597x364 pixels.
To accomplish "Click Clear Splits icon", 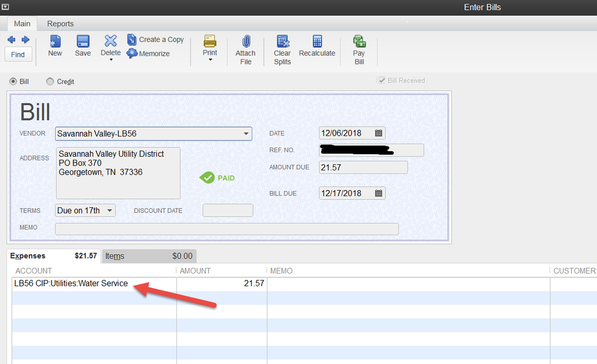I will click(283, 41).
